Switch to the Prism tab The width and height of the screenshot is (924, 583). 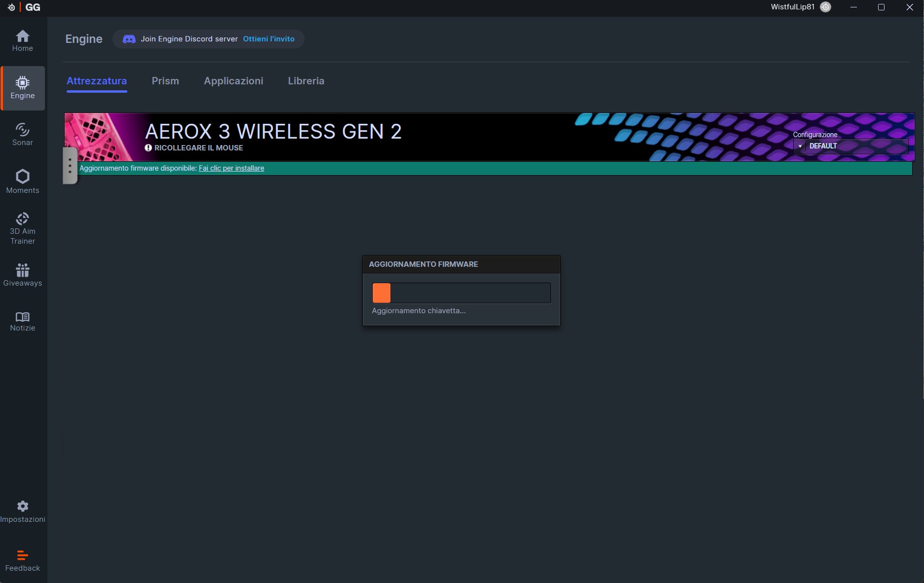pos(165,81)
